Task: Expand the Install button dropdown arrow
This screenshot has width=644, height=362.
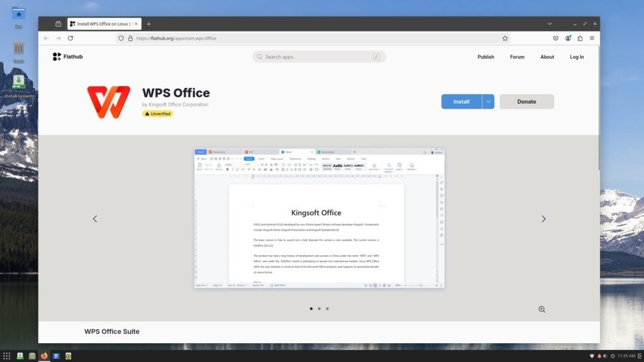Action: click(x=488, y=102)
